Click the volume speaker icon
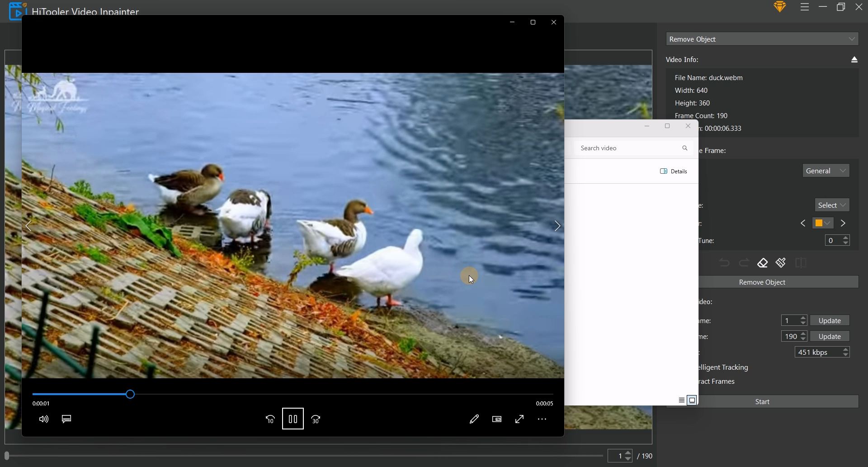The width and height of the screenshot is (868, 467). [x=43, y=419]
